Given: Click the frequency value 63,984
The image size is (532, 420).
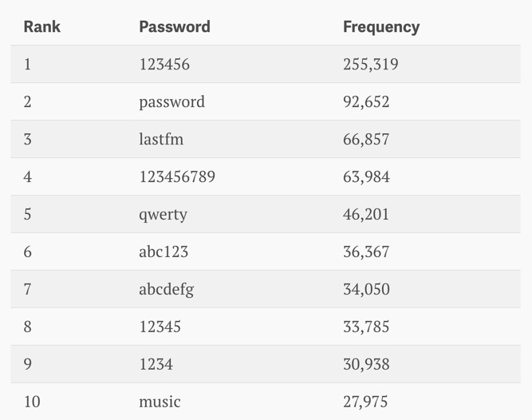Looking at the screenshot, I should tap(366, 176).
